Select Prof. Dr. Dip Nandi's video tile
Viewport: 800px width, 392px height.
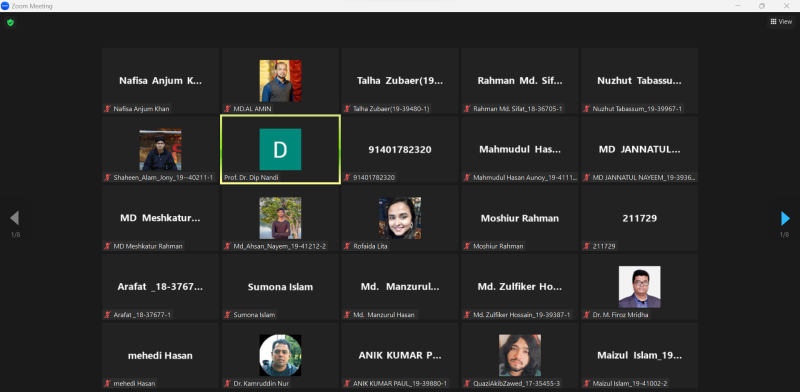click(x=280, y=149)
